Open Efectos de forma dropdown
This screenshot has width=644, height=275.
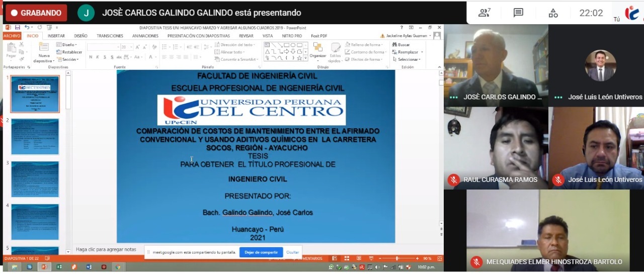364,59
